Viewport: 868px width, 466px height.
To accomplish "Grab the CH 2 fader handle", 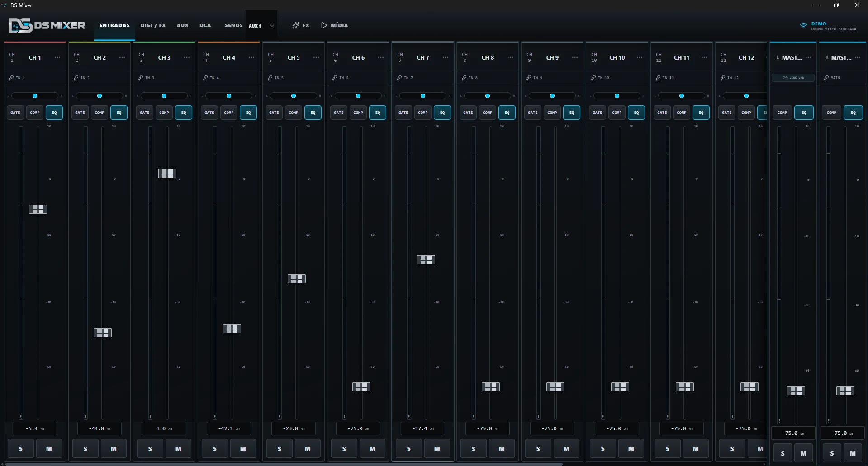I will (103, 333).
